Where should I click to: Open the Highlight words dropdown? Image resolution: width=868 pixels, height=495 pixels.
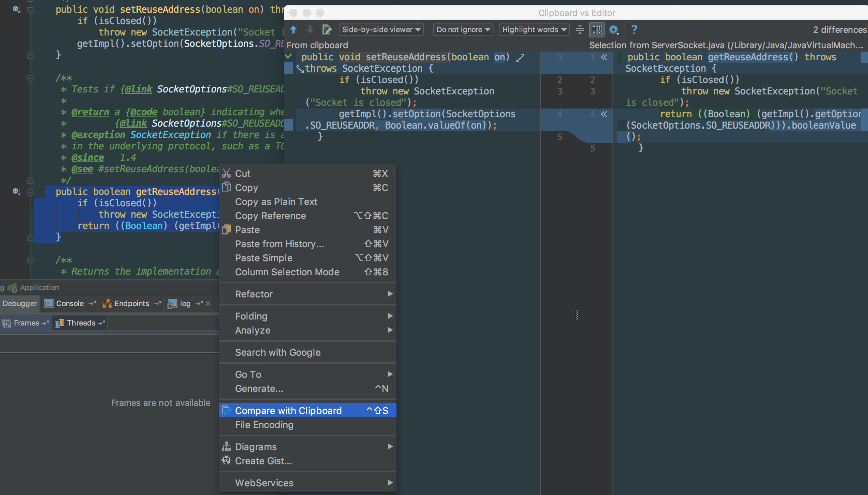533,29
